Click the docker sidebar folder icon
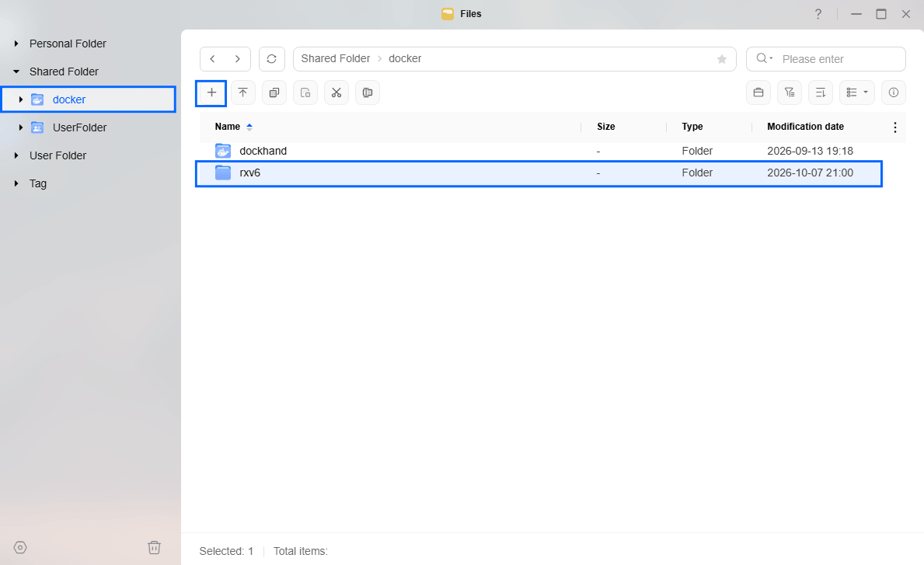Image resolution: width=924 pixels, height=565 pixels. (37, 99)
